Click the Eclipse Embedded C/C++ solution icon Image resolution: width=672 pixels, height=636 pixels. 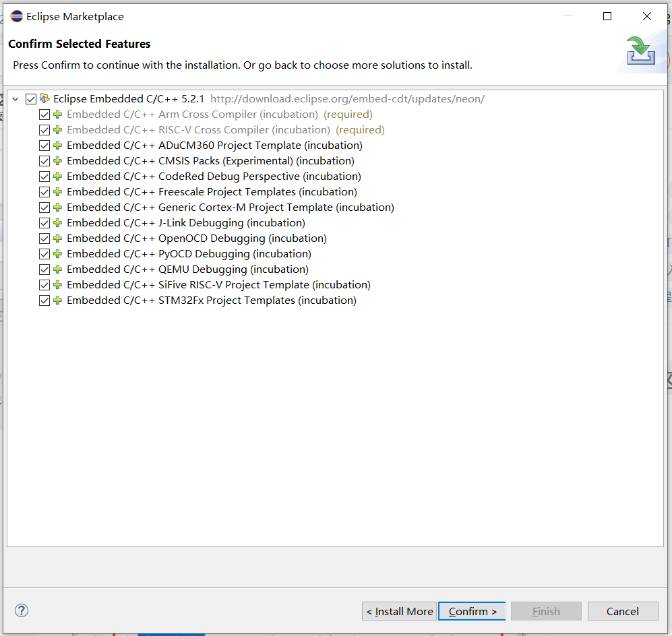(x=44, y=98)
